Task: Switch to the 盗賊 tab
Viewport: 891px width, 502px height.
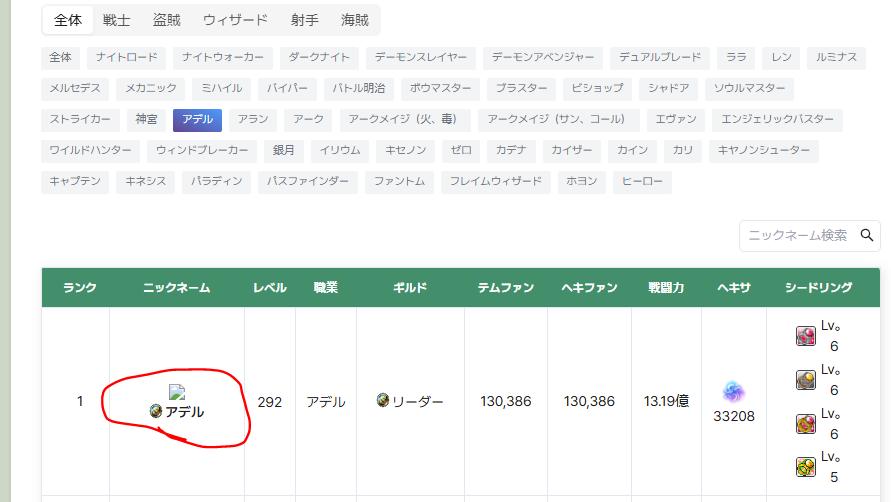Action: (x=166, y=20)
